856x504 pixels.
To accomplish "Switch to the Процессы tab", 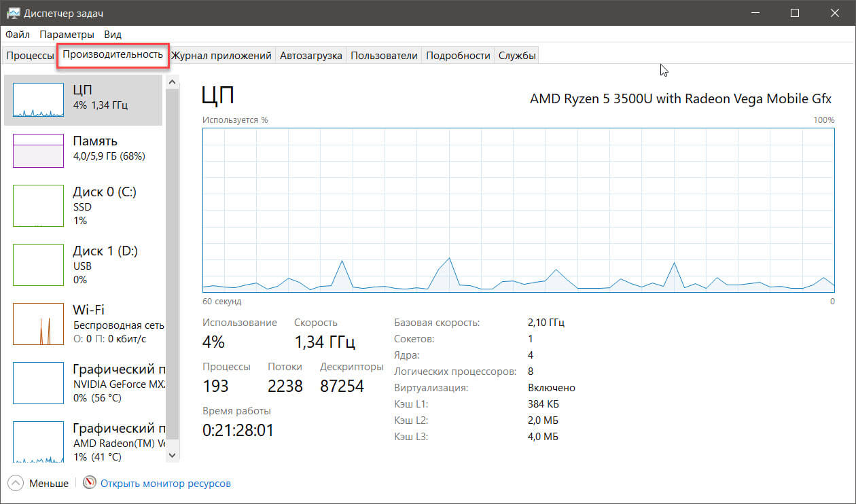I will [x=30, y=56].
